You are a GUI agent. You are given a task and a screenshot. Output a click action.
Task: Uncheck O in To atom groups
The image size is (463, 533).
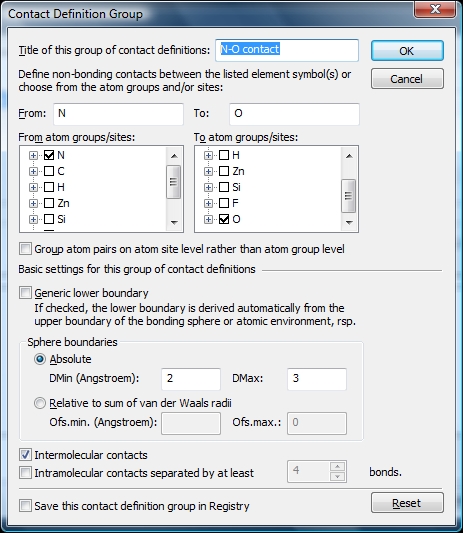click(224, 219)
